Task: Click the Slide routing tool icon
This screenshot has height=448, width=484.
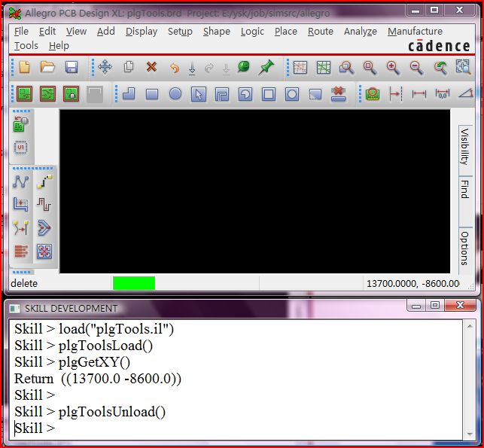Action: coord(21,204)
